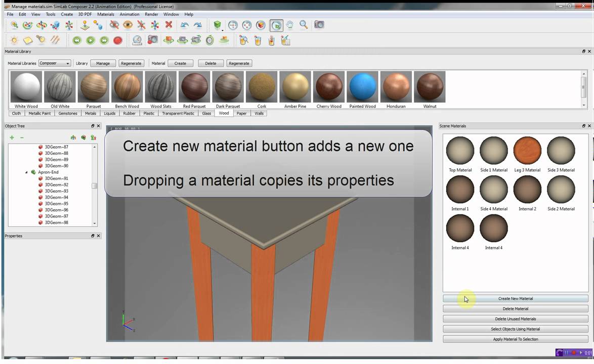Toggle the arrow selection mode button
This screenshot has width=594, height=364.
pyautogui.click(x=277, y=25)
